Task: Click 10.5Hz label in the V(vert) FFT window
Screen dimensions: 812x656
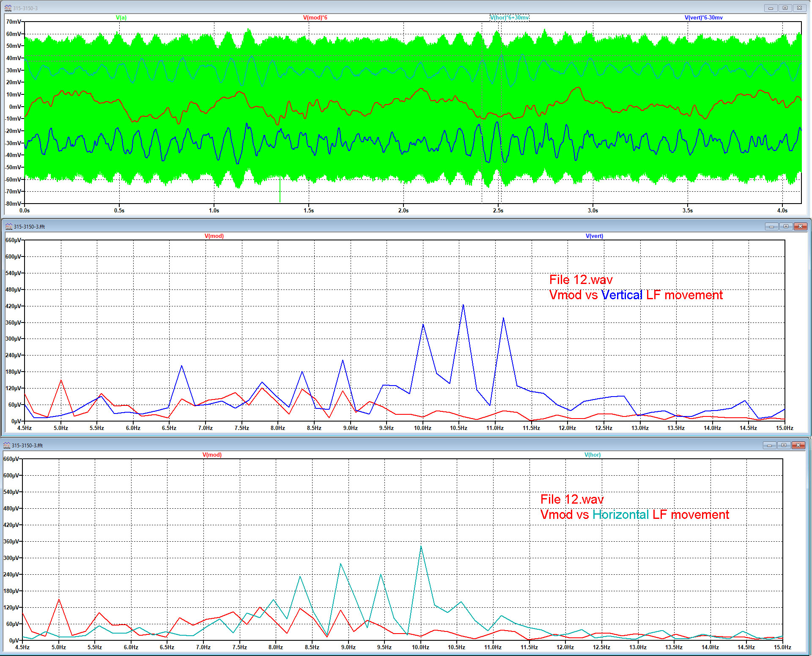Action: [x=458, y=428]
